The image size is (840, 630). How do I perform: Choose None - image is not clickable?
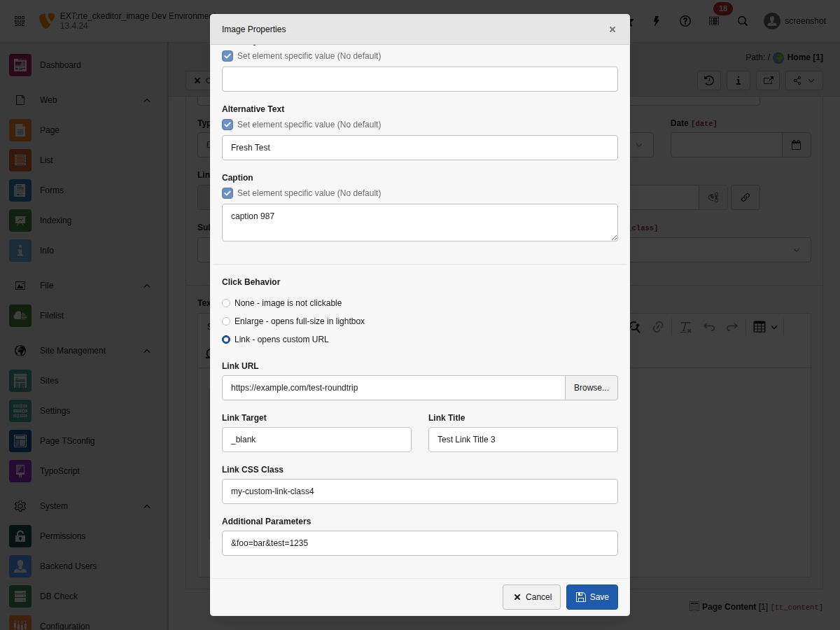[x=226, y=302]
